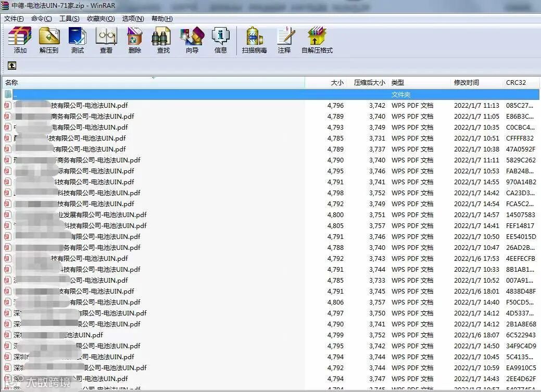Sort by Size (大小) column header
The height and width of the screenshot is (392, 541).
(326, 82)
